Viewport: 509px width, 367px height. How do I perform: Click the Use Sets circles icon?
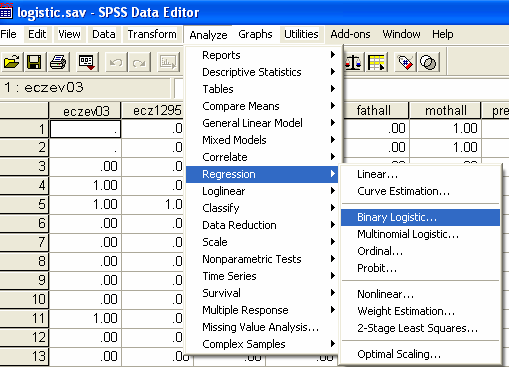pyautogui.click(x=428, y=62)
